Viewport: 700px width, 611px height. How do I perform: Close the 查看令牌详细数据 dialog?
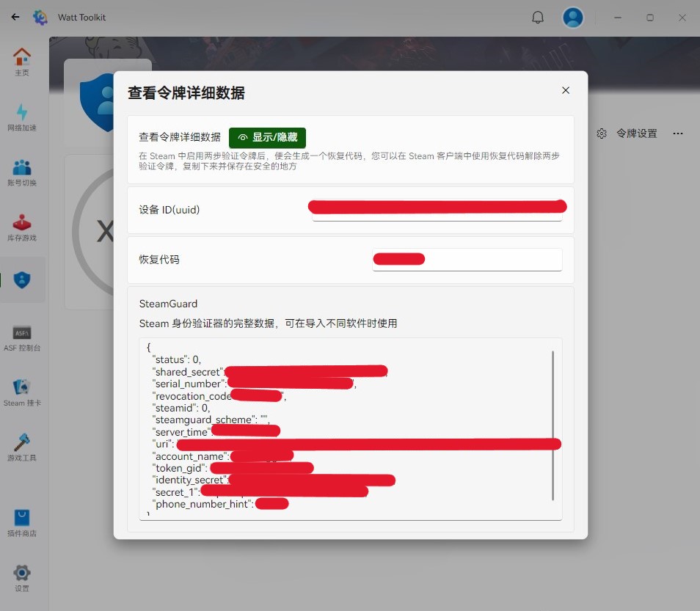tap(565, 90)
